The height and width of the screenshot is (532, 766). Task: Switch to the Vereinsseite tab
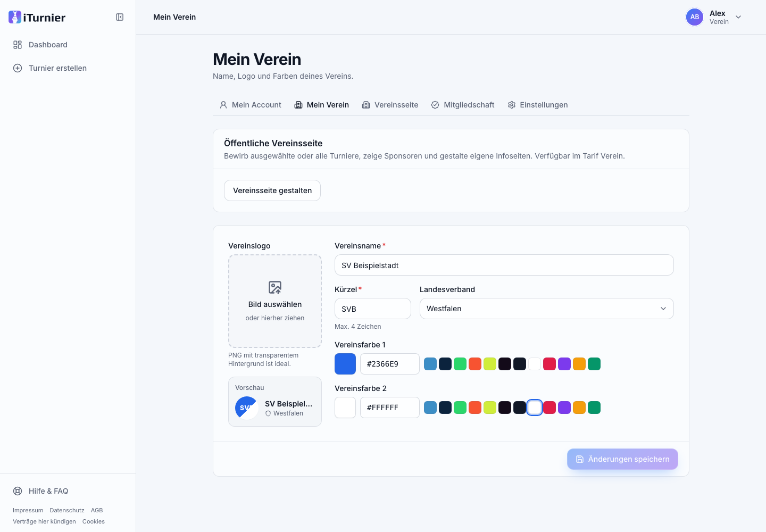pyautogui.click(x=390, y=105)
